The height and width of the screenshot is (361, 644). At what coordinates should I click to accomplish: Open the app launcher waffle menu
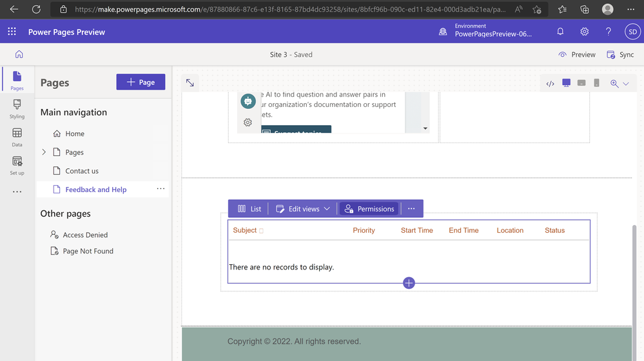pyautogui.click(x=12, y=32)
